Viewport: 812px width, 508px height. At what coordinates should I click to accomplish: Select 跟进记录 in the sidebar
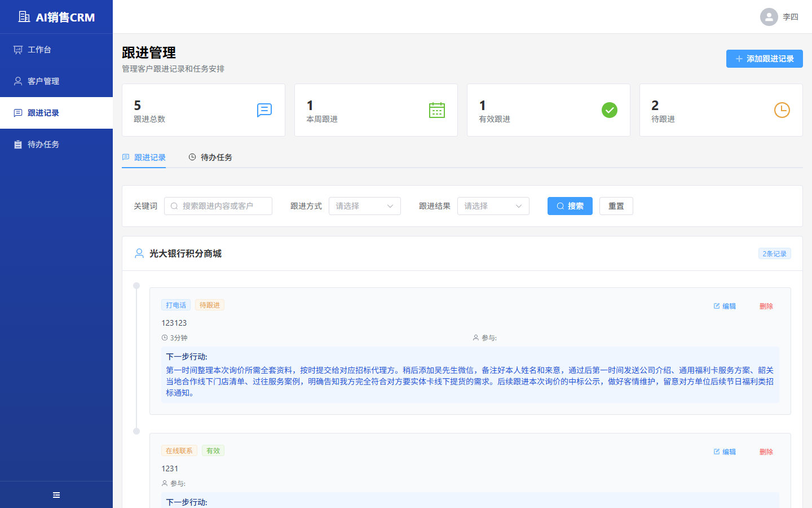coord(56,113)
